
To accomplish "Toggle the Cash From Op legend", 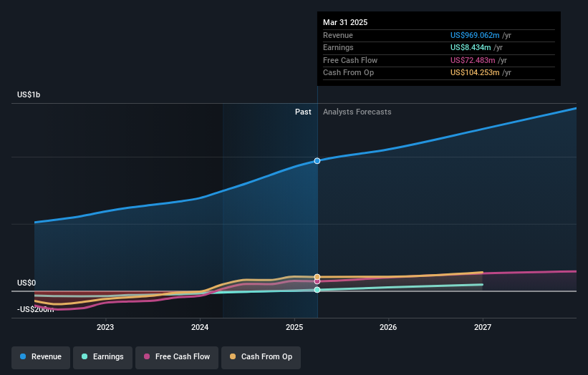I will (261, 357).
